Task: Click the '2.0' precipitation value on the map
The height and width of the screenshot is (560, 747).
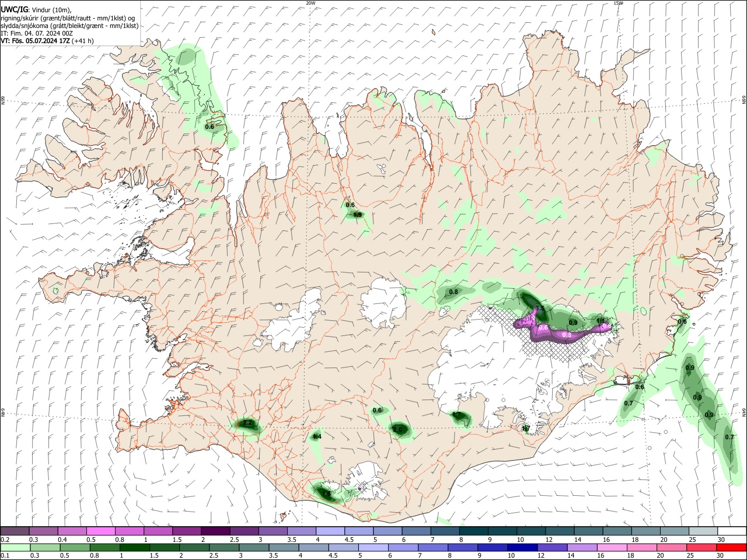Action: [x=398, y=430]
